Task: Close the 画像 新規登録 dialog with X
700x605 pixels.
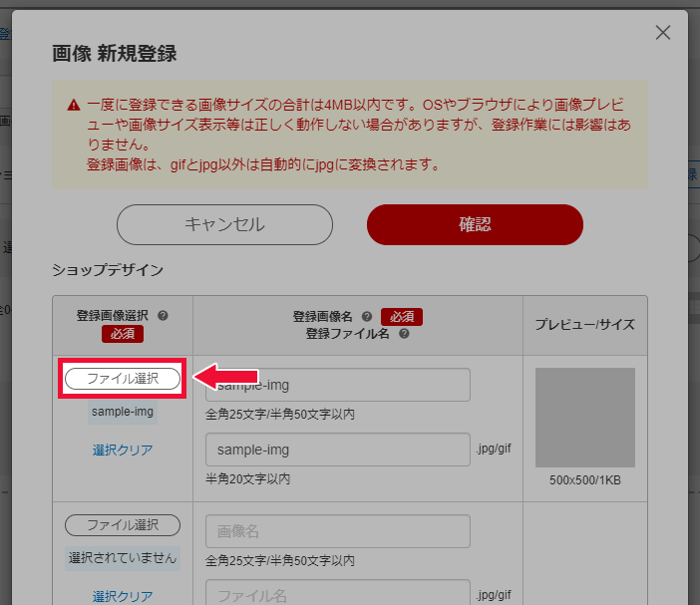Action: pyautogui.click(x=663, y=32)
